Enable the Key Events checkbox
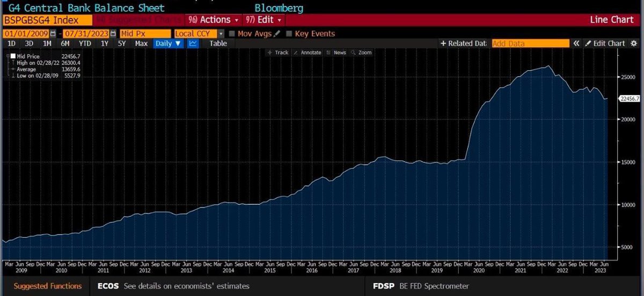The image size is (644, 296). pos(290,33)
